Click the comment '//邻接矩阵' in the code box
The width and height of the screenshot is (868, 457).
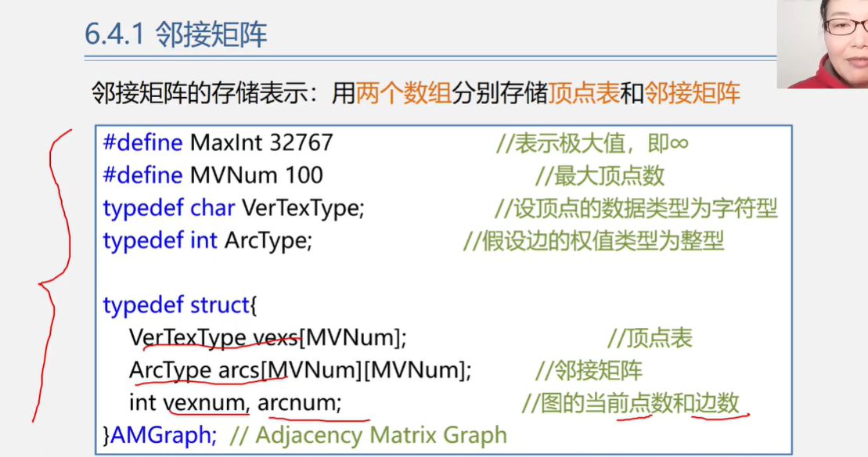tap(589, 371)
